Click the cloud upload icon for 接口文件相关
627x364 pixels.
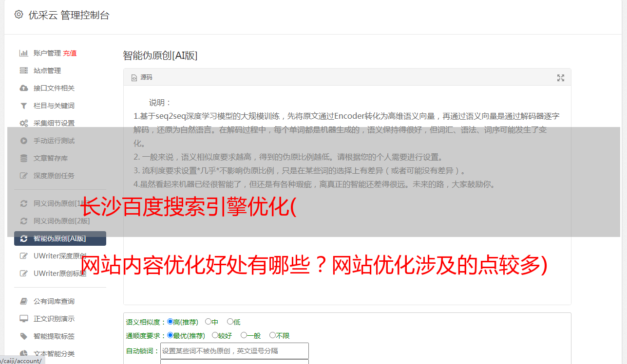(23, 88)
